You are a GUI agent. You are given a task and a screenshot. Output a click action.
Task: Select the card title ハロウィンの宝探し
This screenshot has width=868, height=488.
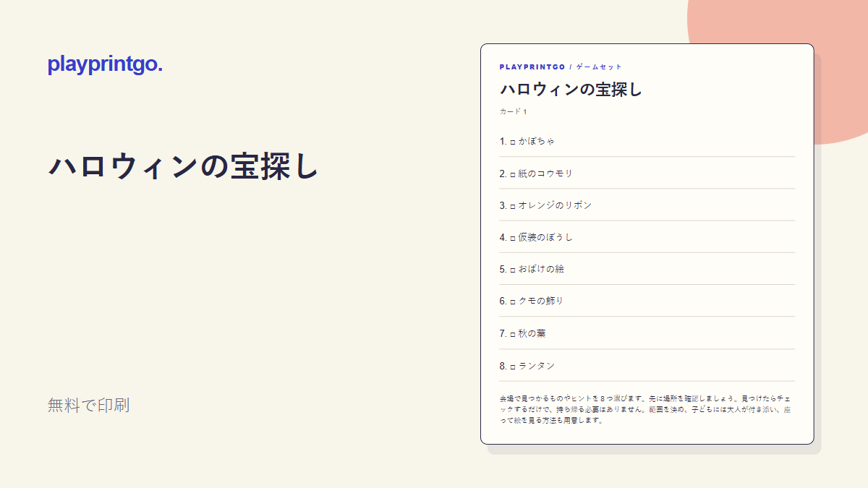tap(571, 90)
